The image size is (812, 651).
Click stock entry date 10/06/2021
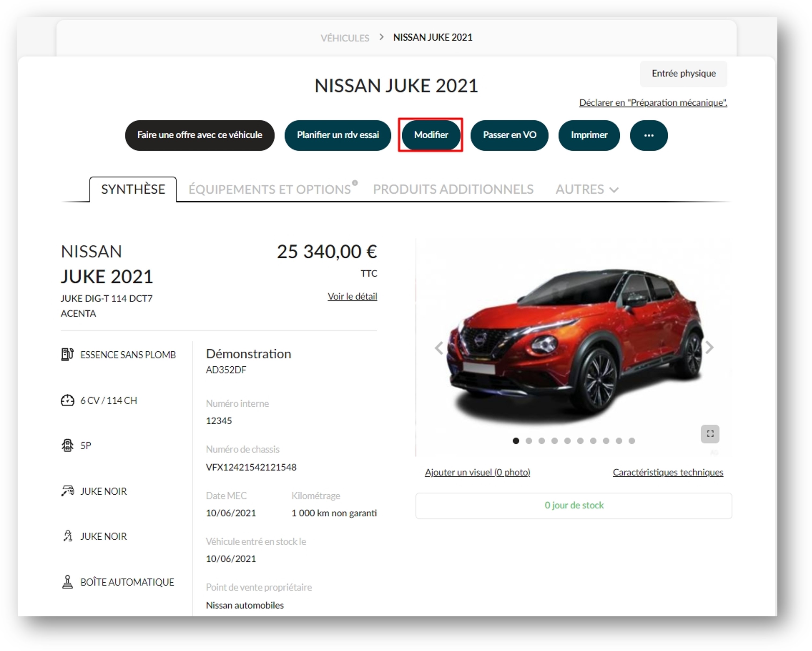(x=231, y=559)
